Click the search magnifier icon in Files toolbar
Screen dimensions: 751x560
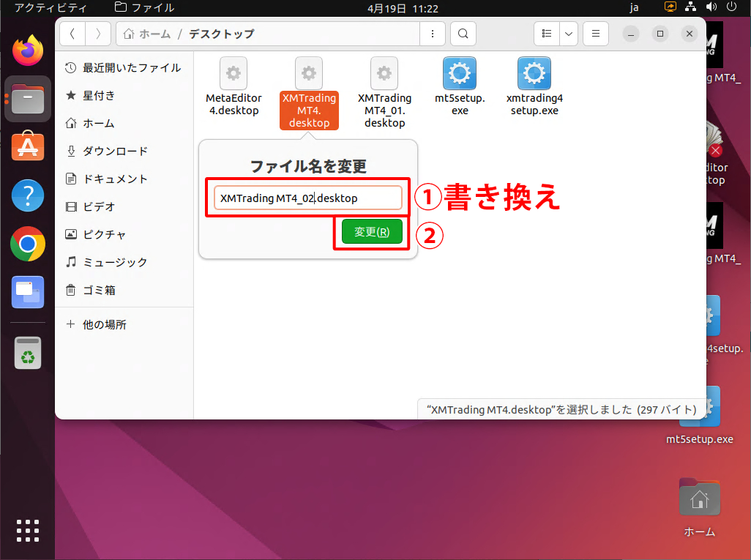point(463,34)
